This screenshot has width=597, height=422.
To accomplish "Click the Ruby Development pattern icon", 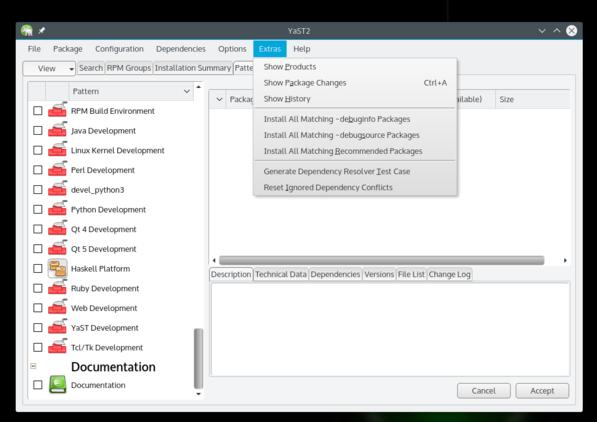I will 57,288.
